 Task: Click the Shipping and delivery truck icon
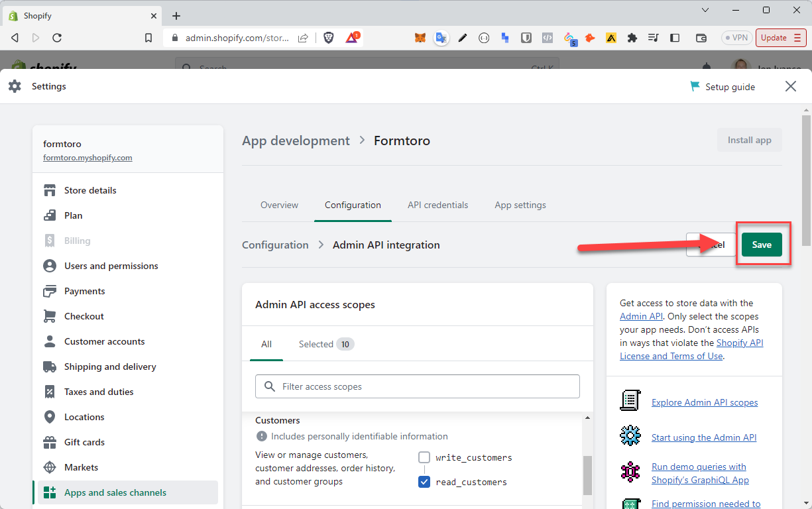(x=50, y=367)
